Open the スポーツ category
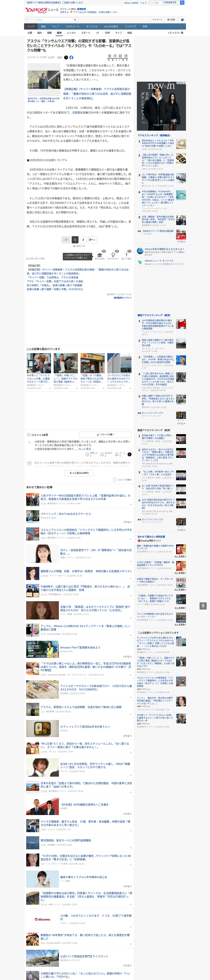This screenshot has height=980, width=210. tap(86, 33)
